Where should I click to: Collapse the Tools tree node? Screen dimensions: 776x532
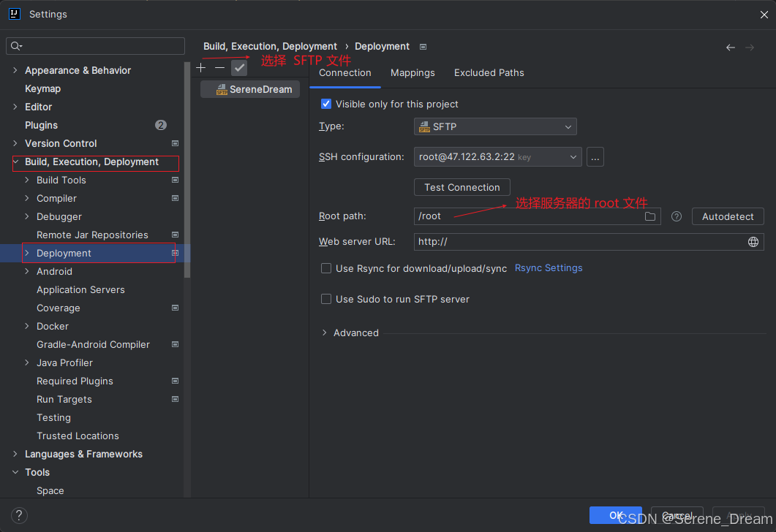[15, 472]
